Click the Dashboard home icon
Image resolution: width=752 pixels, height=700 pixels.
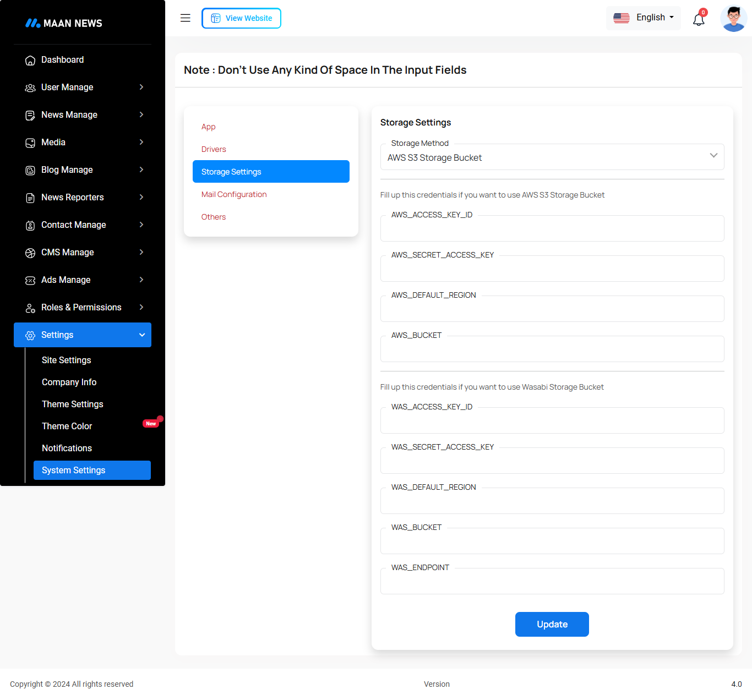coord(30,60)
